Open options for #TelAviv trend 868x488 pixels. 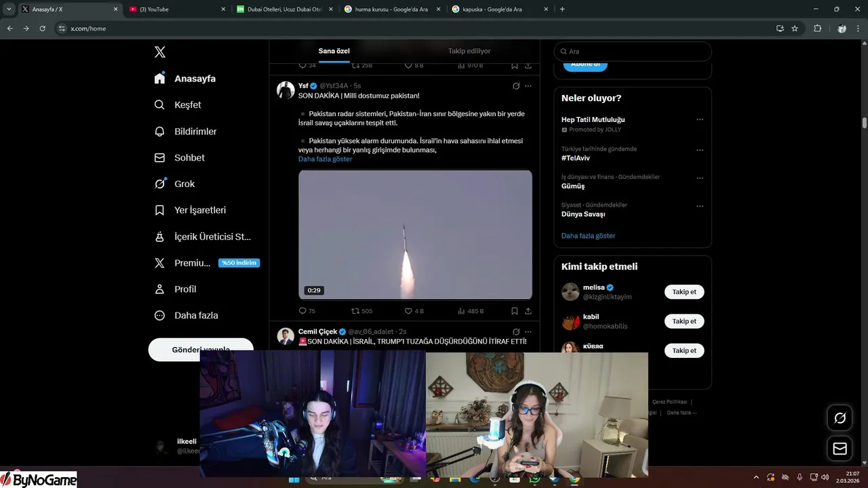[x=700, y=150]
